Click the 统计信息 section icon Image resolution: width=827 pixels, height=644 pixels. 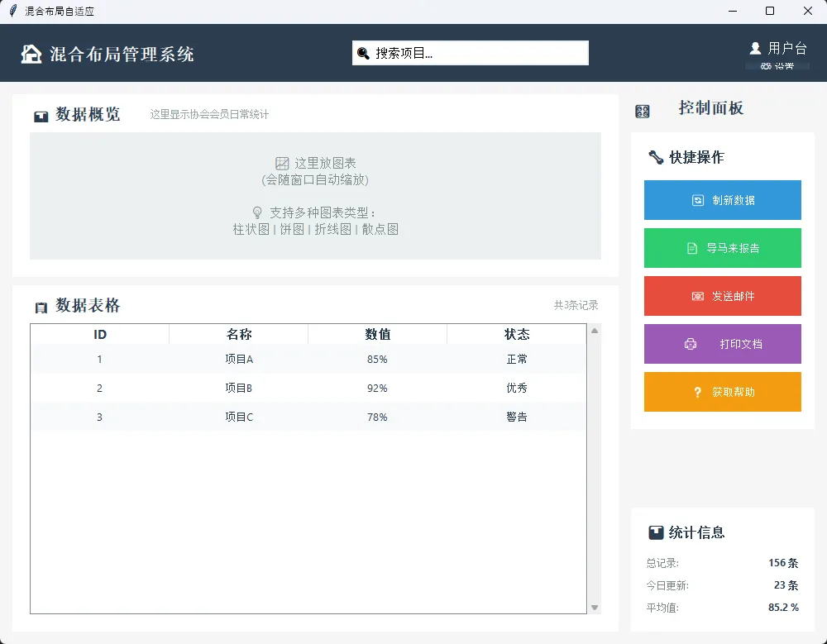pyautogui.click(x=656, y=532)
